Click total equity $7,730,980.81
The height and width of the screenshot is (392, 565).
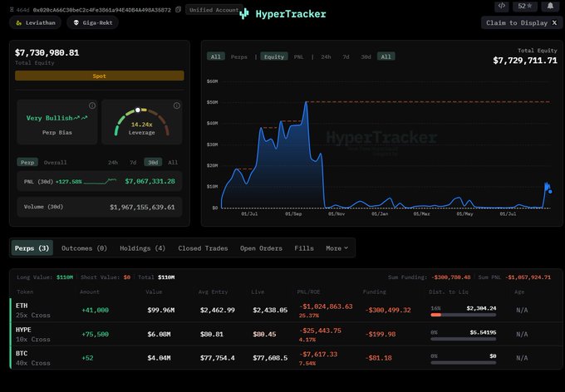47,52
